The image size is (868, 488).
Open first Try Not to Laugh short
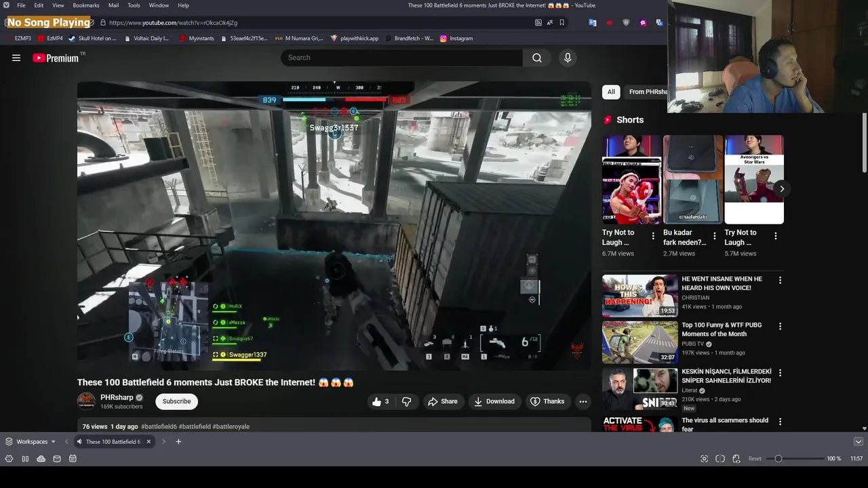[631, 180]
